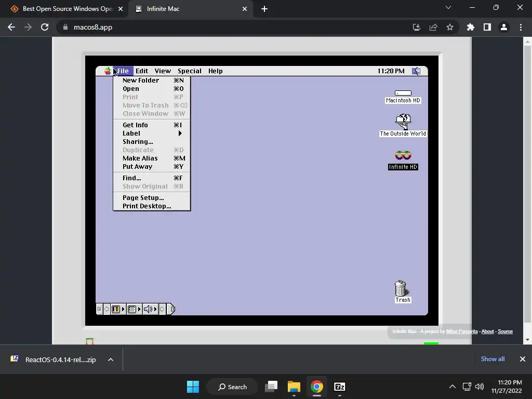Select Make Alias menu item
Image resolution: width=532 pixels, height=399 pixels.
click(x=152, y=158)
